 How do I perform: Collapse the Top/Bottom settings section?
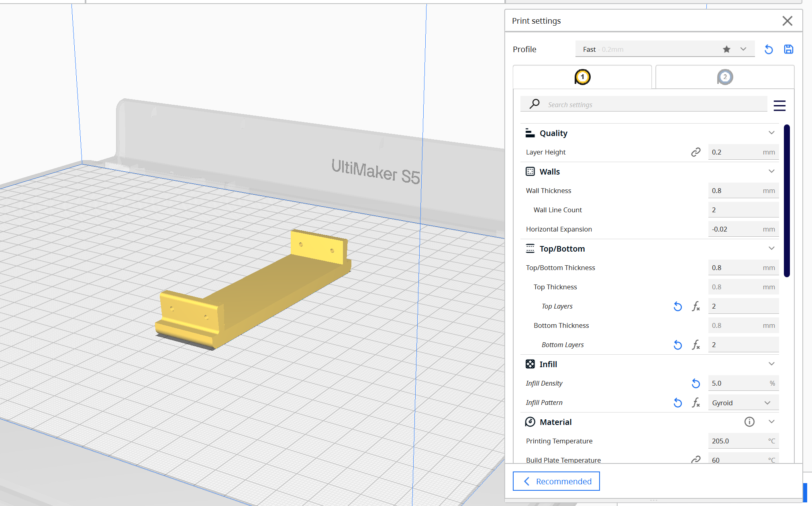point(771,248)
